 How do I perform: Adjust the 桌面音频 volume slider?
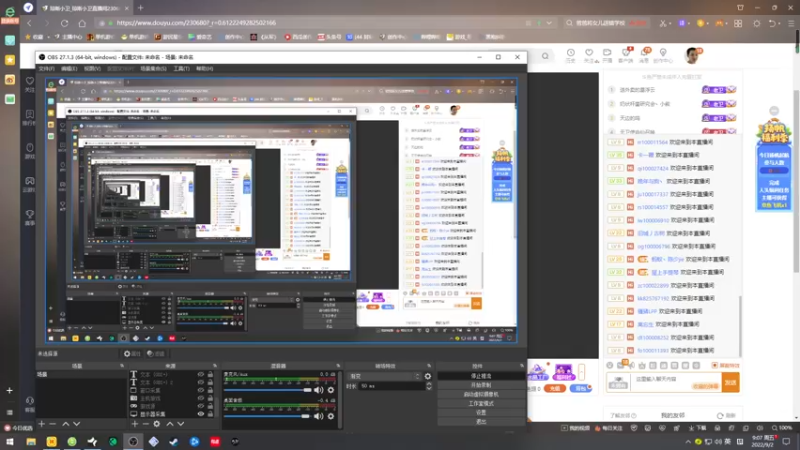[268, 416]
